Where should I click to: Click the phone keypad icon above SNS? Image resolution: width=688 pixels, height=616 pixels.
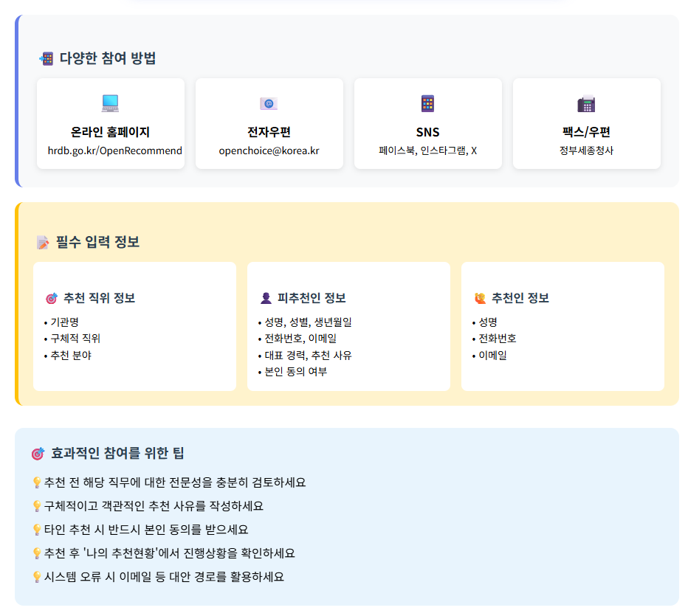[x=428, y=103]
